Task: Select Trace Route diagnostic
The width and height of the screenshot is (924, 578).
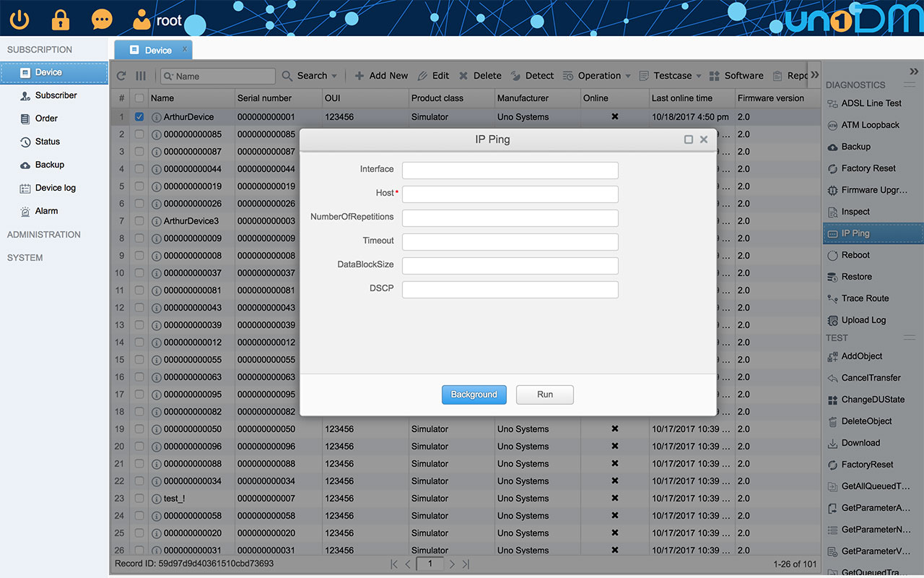Action: 865,298
